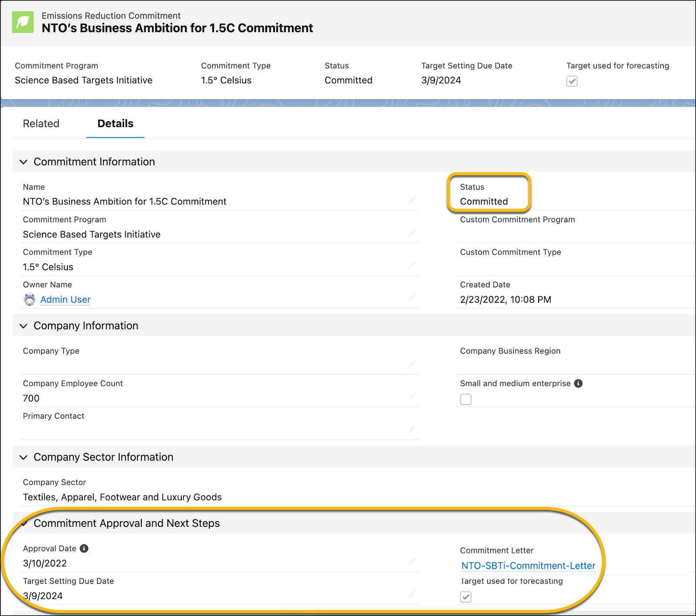Screen dimensions: 696x616
Task: Show the Approval Date info tooltip icon
Action: pos(84,549)
